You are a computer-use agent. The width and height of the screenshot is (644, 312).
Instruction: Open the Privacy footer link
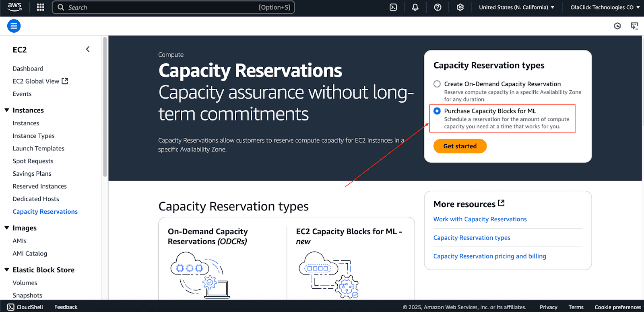pyautogui.click(x=548, y=307)
